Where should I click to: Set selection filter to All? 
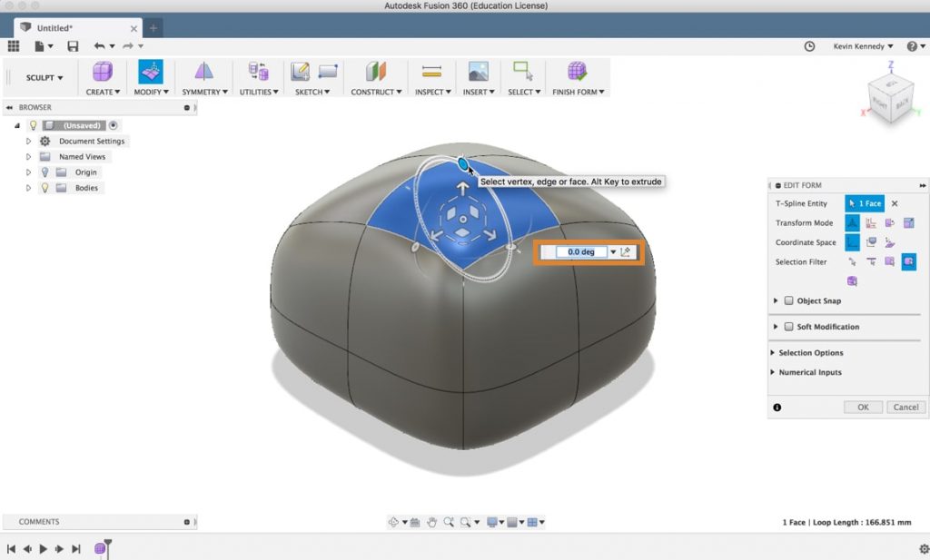point(908,261)
